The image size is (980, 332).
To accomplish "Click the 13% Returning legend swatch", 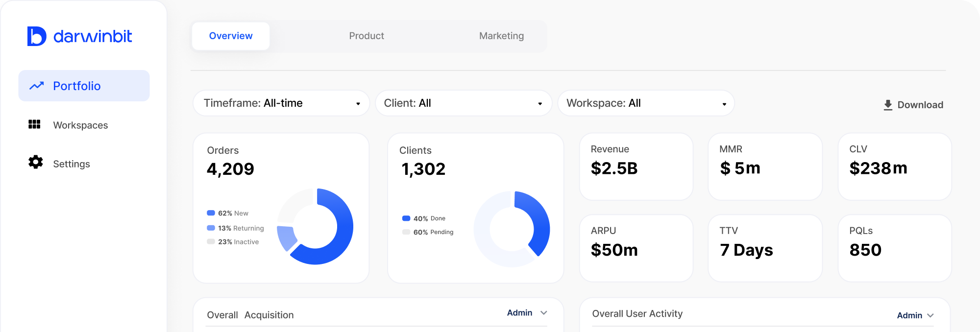I will pyautogui.click(x=211, y=228).
